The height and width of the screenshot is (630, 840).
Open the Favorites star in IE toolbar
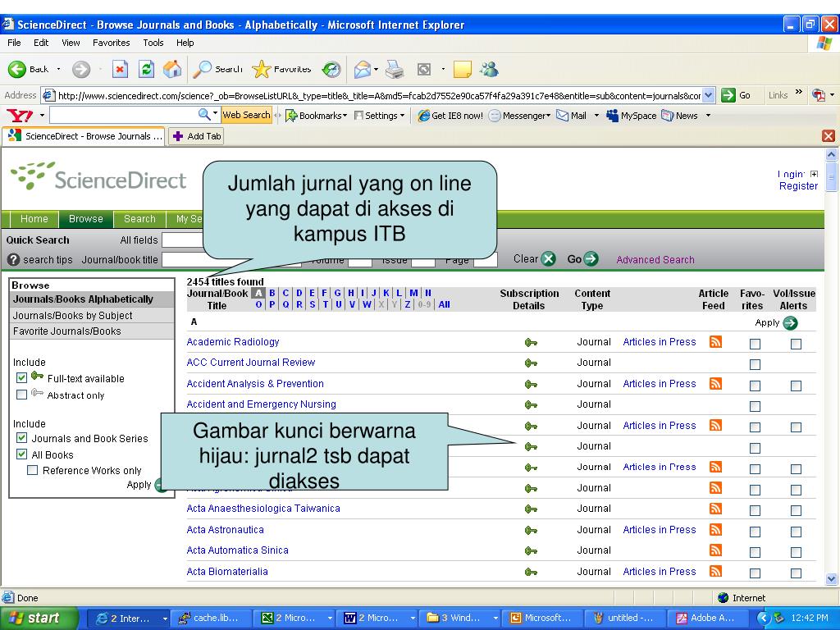(x=262, y=69)
